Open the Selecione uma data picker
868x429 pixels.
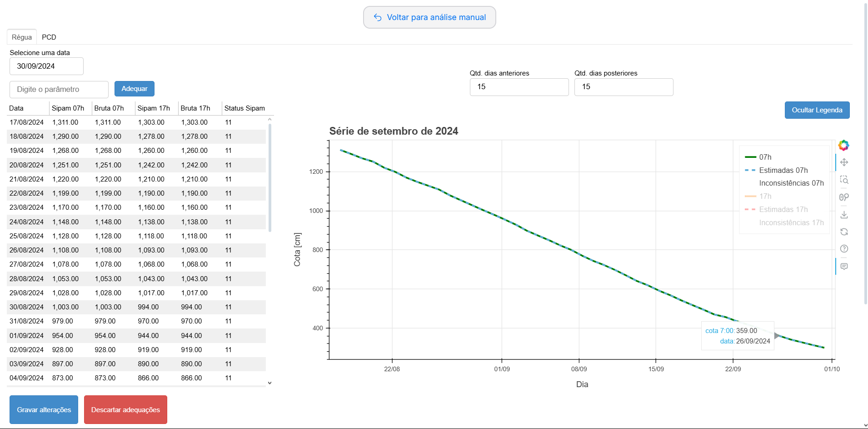[x=46, y=66]
